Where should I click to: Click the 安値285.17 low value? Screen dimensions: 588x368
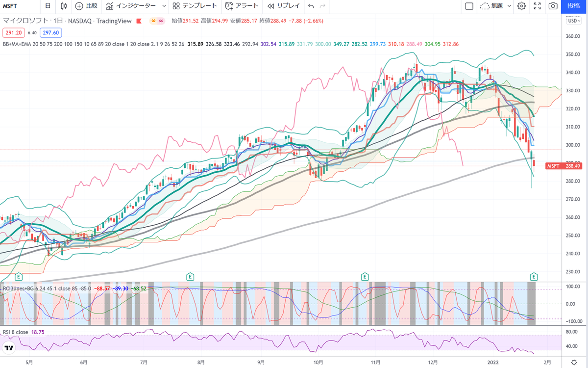pyautogui.click(x=243, y=21)
